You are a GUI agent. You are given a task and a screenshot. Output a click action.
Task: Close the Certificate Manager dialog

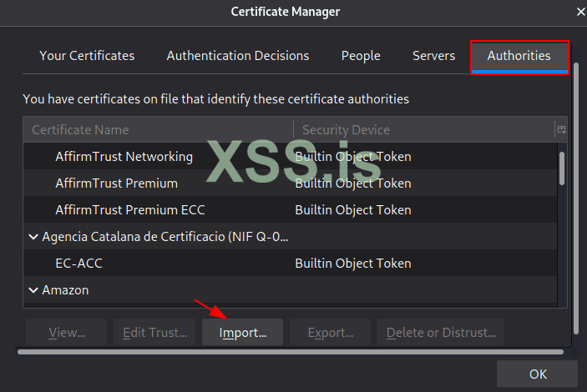point(580,12)
